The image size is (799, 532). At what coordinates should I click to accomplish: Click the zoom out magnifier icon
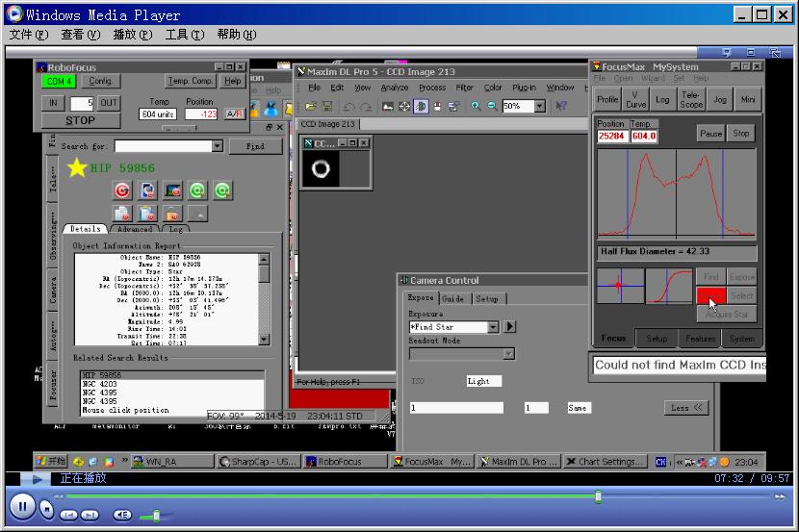(x=492, y=106)
